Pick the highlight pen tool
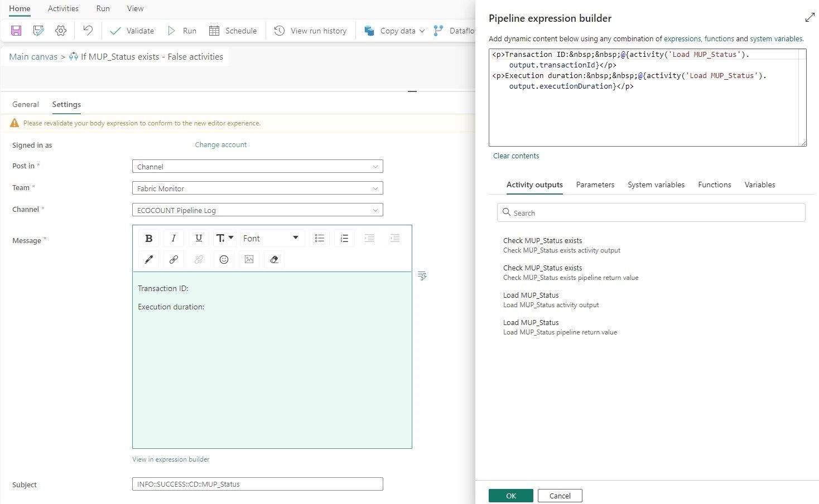This screenshot has height=504, width=819. click(x=149, y=259)
